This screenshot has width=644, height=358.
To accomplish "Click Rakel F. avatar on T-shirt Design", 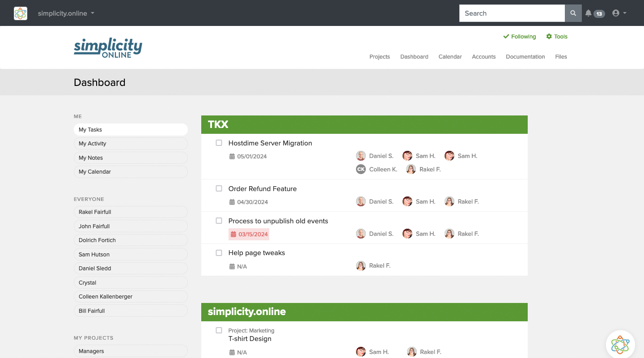I will [x=412, y=352].
